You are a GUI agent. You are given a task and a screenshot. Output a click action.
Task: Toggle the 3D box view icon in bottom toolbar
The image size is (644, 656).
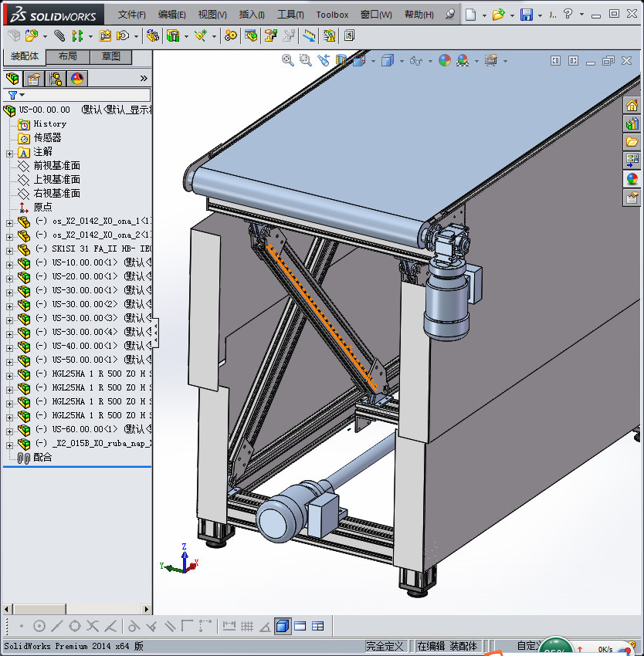[x=283, y=627]
